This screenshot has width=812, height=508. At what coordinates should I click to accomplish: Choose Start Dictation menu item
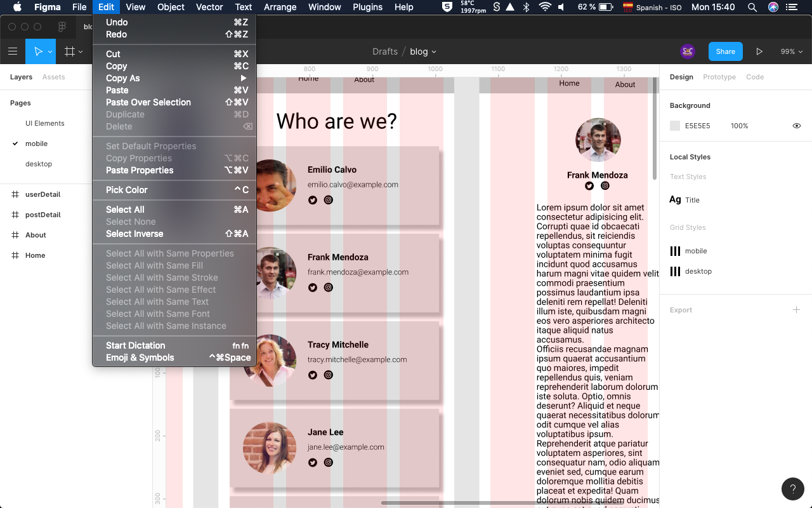(x=174, y=345)
